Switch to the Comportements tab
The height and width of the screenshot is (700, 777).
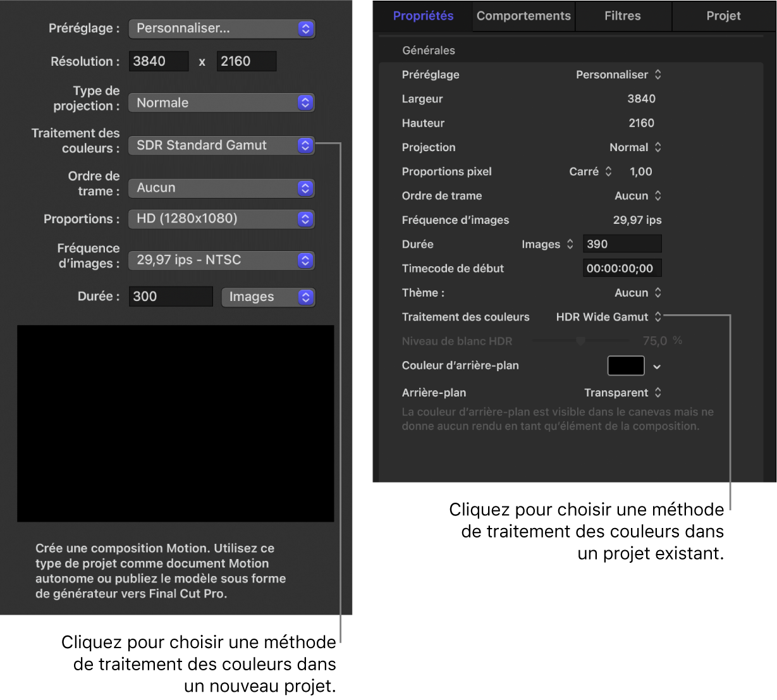pos(523,16)
